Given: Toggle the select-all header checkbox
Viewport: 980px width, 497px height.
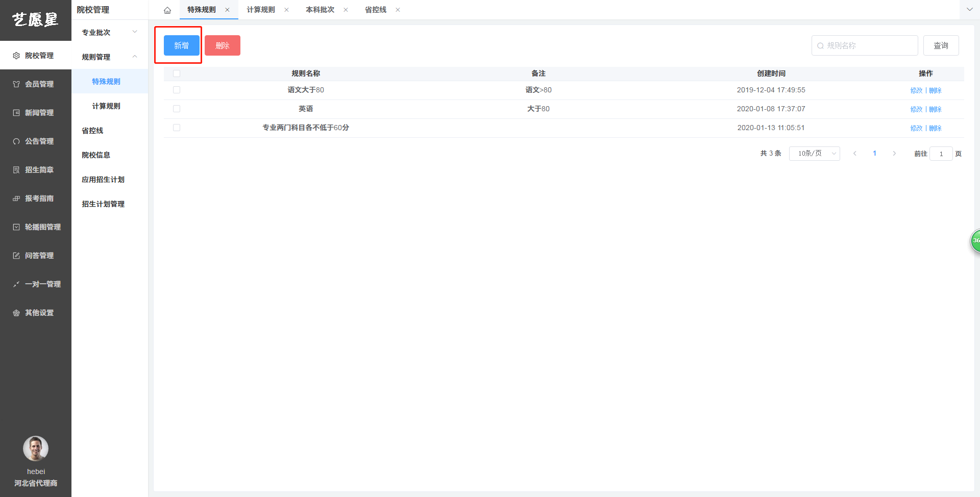Looking at the screenshot, I should (x=177, y=73).
